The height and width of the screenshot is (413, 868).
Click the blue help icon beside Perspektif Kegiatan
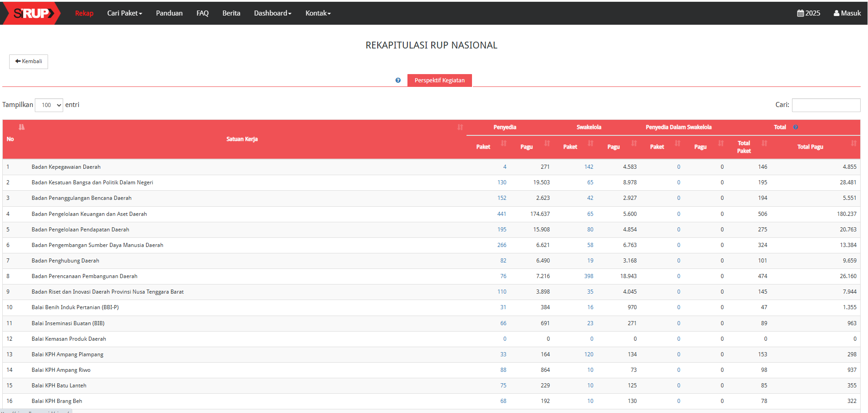pyautogui.click(x=398, y=80)
